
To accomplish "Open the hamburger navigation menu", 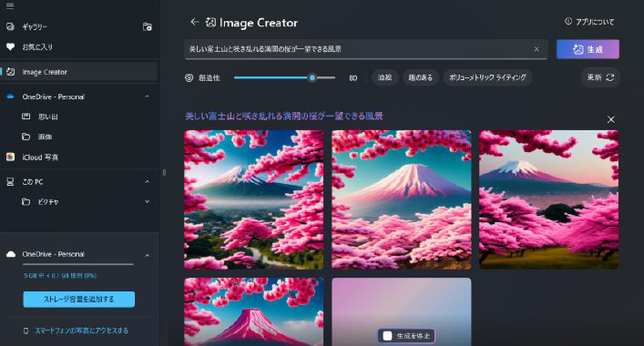I will pyautogui.click(x=10, y=5).
